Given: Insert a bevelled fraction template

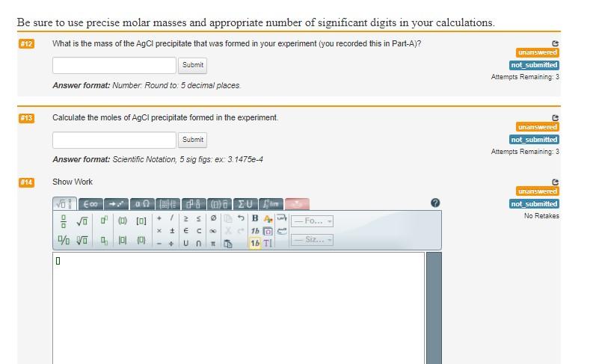Looking at the screenshot, I should [x=64, y=240].
